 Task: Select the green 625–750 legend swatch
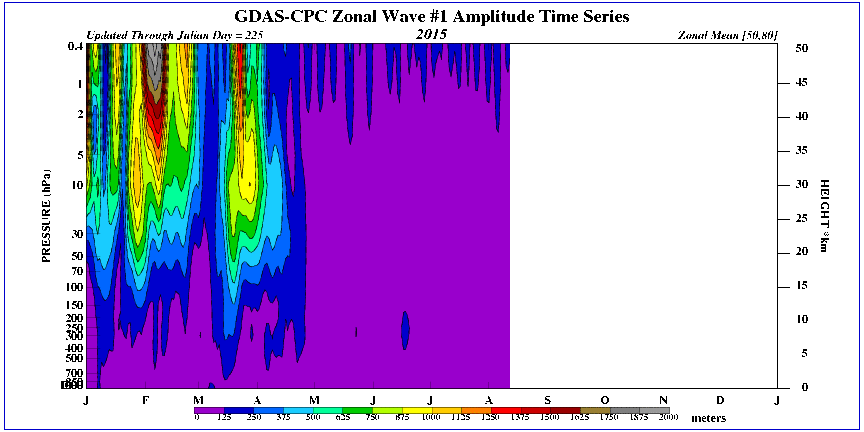point(358,410)
